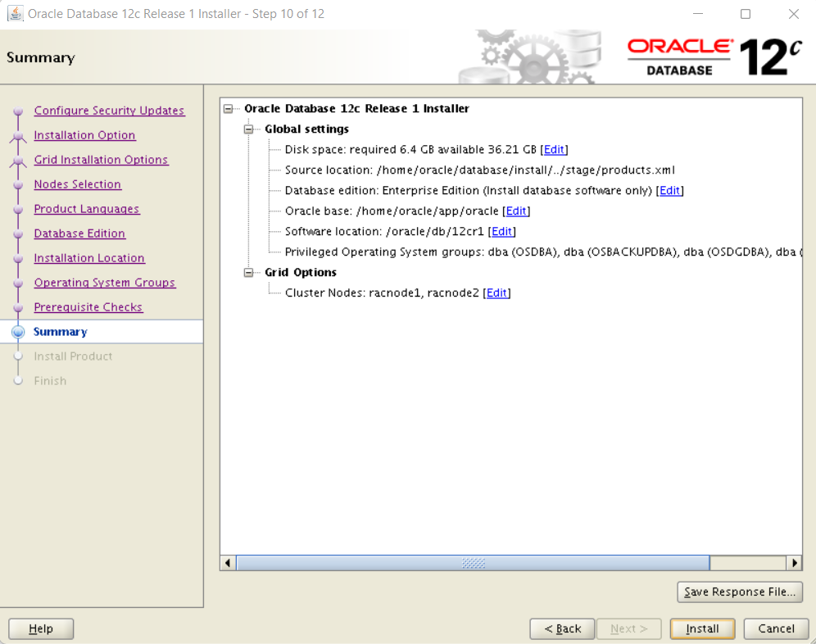Click the Summary step bullet icon
This screenshot has width=816, height=644.
[x=18, y=332]
